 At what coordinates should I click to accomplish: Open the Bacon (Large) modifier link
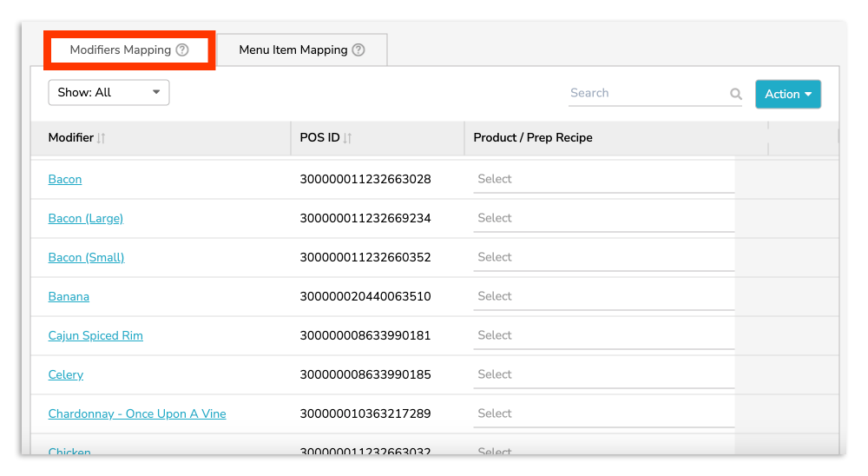86,219
